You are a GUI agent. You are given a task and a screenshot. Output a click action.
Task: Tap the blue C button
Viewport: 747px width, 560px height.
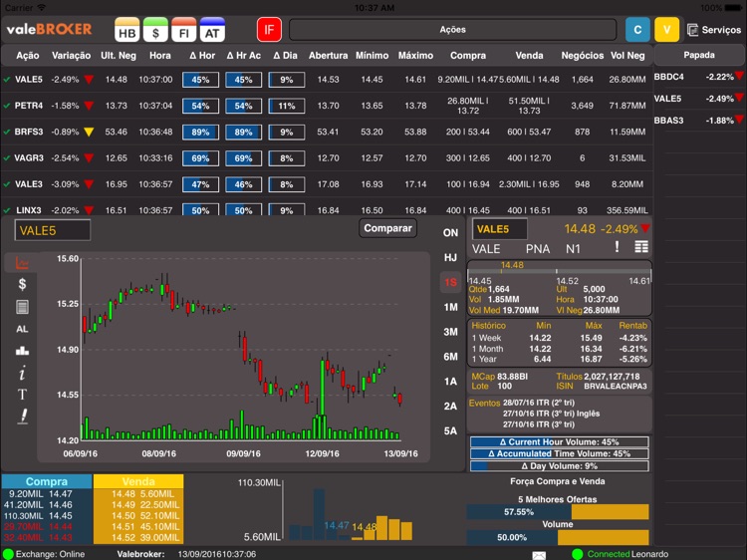[x=637, y=30]
